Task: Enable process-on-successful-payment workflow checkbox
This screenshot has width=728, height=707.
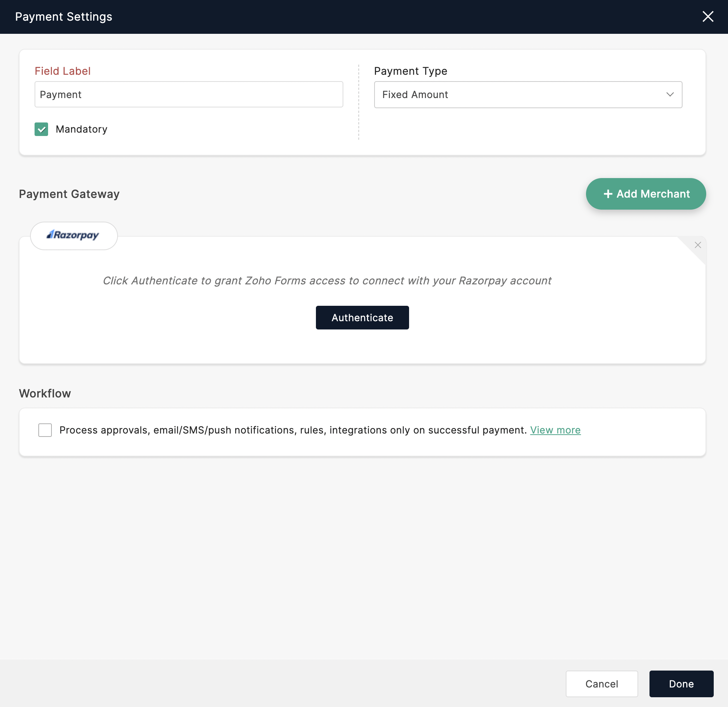Action: tap(45, 430)
